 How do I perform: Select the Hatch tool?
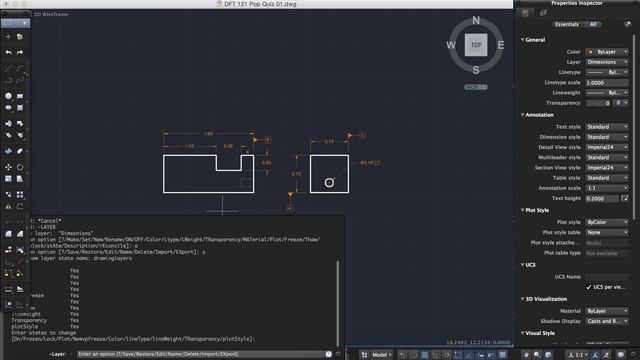pos(20,108)
